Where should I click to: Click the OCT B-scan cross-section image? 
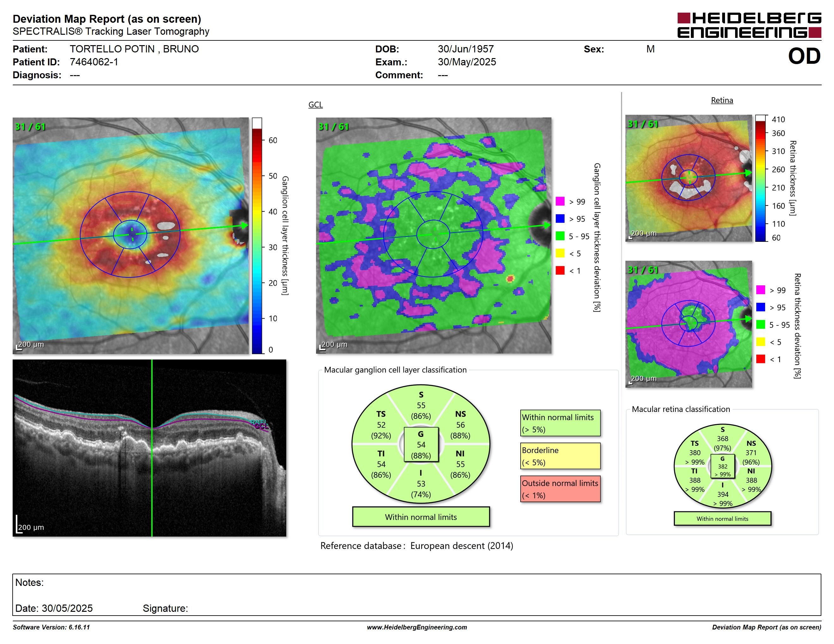[x=149, y=448]
